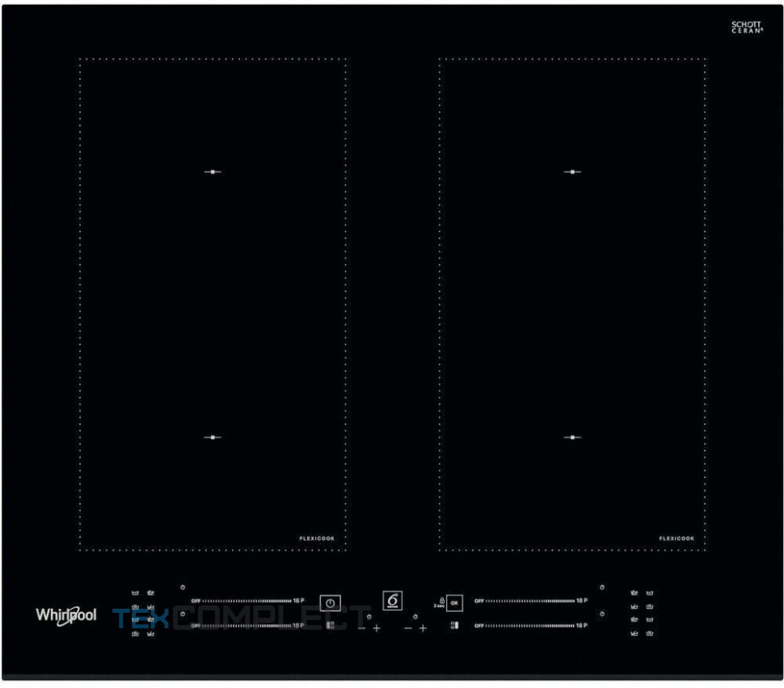
Task: Tap the bottom-row inner cooking-mode icon, right group
Action: pos(634,634)
